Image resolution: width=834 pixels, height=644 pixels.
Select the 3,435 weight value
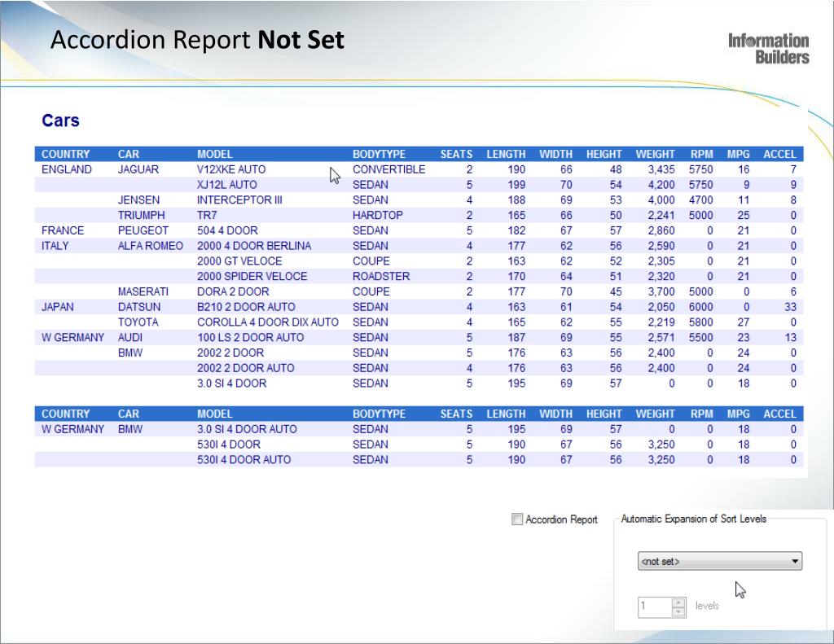[x=661, y=169]
